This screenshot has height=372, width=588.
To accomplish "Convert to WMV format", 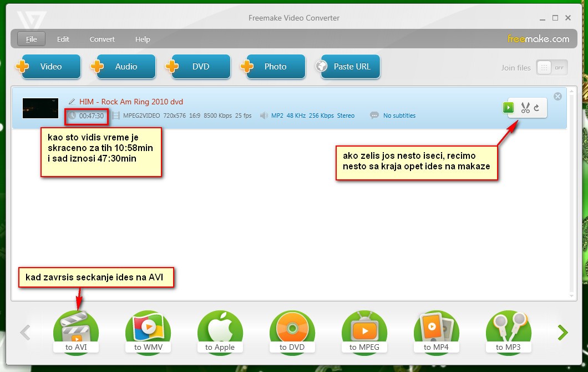I will (x=148, y=332).
